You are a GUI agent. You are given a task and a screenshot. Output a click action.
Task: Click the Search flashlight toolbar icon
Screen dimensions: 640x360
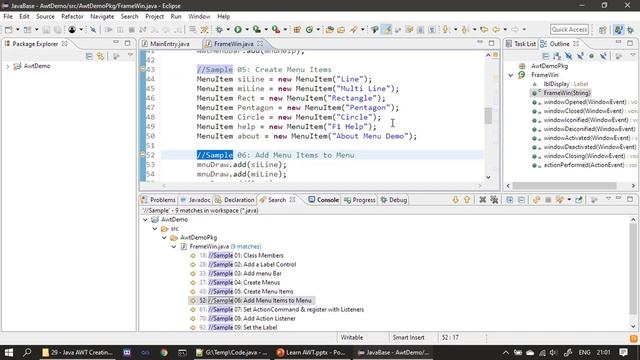(353, 29)
